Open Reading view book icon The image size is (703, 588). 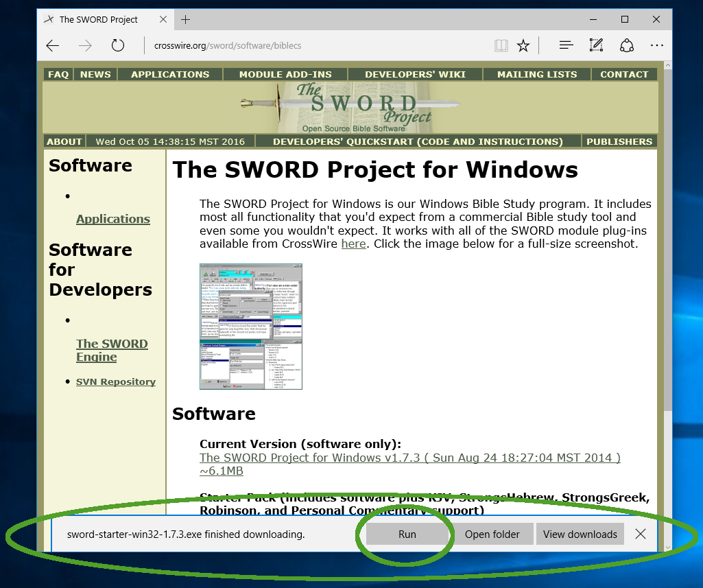pyautogui.click(x=501, y=46)
